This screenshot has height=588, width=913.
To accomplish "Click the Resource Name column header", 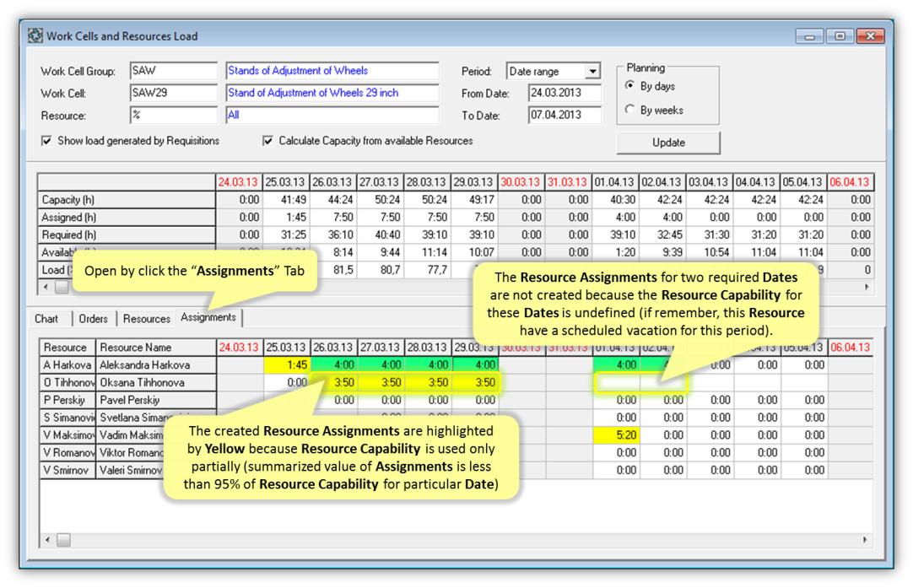I will click(156, 348).
